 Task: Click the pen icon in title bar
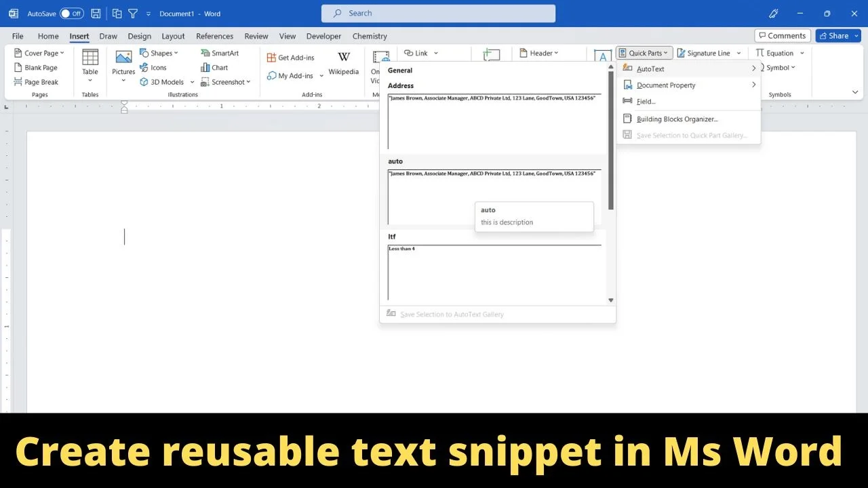[x=774, y=14]
